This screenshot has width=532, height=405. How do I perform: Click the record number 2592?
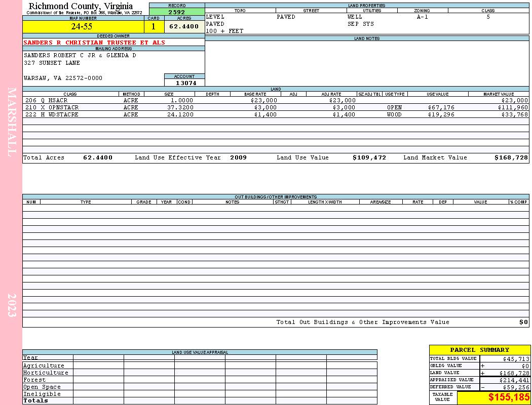(177, 12)
